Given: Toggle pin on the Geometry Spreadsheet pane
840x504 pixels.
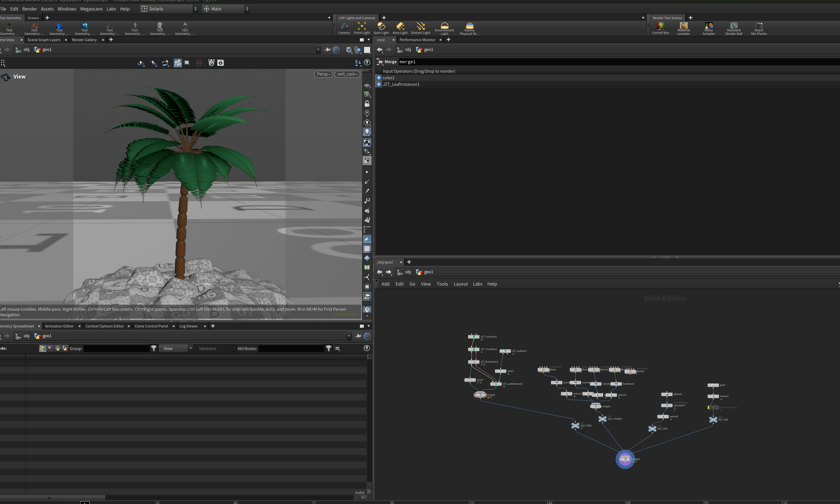Looking at the screenshot, I should click(358, 336).
